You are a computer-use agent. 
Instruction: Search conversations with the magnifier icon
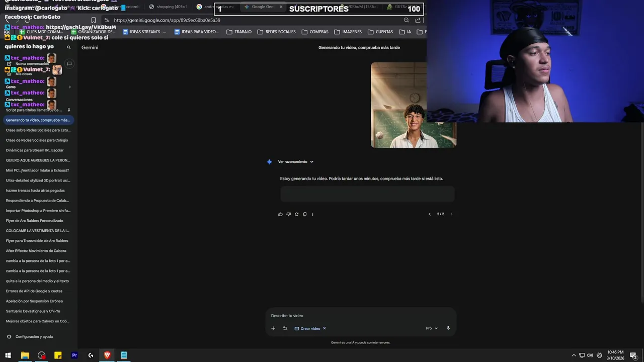(x=69, y=47)
